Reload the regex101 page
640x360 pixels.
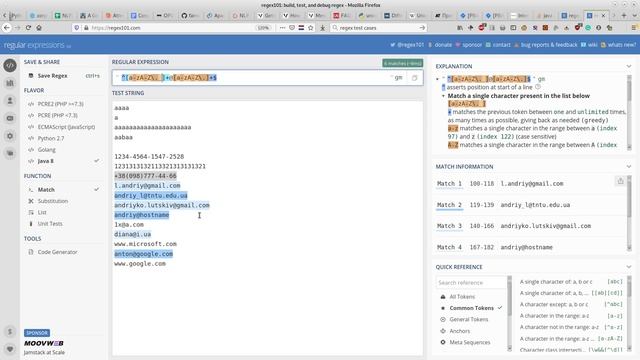point(28,28)
